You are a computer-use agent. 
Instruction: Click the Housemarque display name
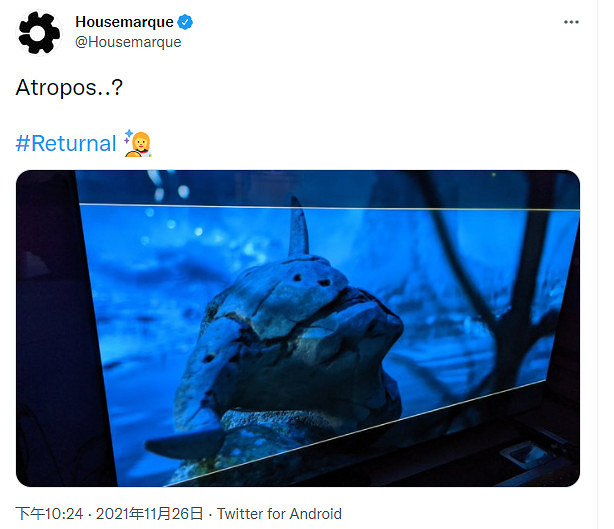(124, 22)
